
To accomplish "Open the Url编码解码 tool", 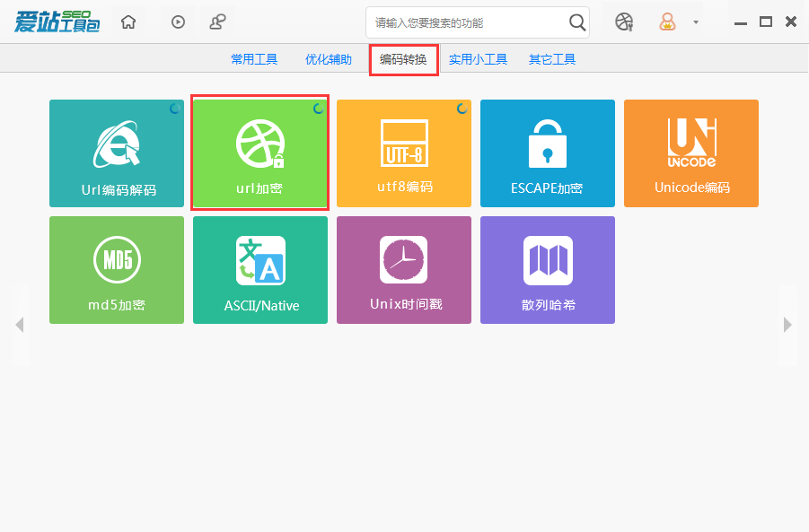I will coord(116,153).
